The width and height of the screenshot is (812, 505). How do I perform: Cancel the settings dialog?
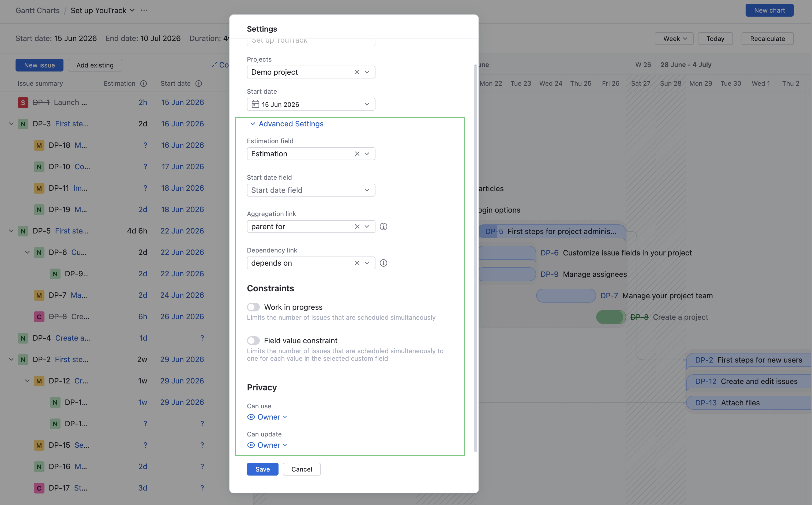(x=302, y=469)
